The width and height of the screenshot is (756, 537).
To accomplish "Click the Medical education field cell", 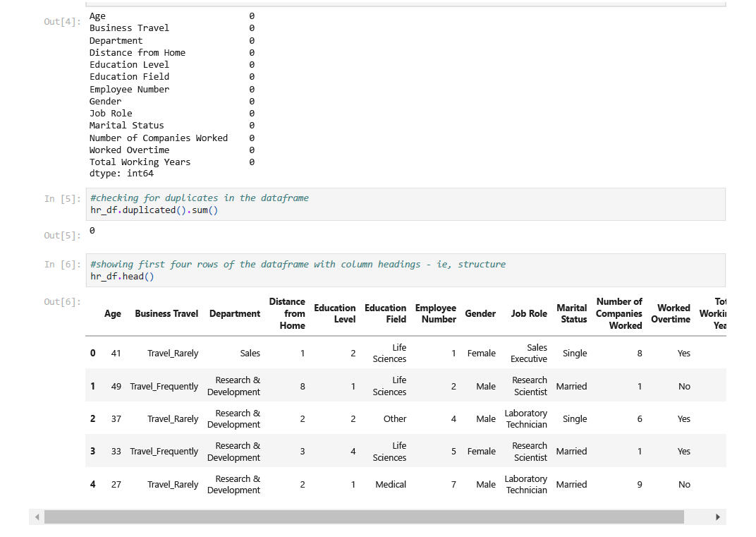I will [391, 484].
